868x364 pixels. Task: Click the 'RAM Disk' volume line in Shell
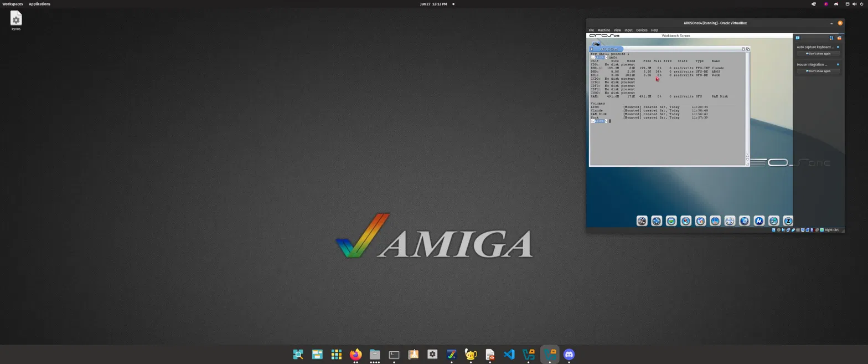click(x=649, y=114)
